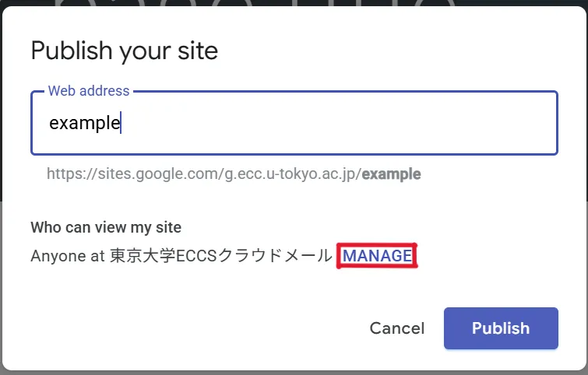588x375 pixels.
Task: Click the 'Web address' floating field label
Action: pos(89,91)
